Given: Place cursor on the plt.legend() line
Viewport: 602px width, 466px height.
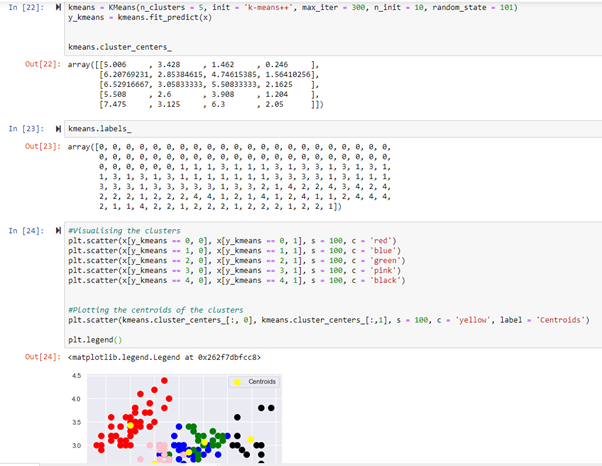Looking at the screenshot, I should pos(95,340).
